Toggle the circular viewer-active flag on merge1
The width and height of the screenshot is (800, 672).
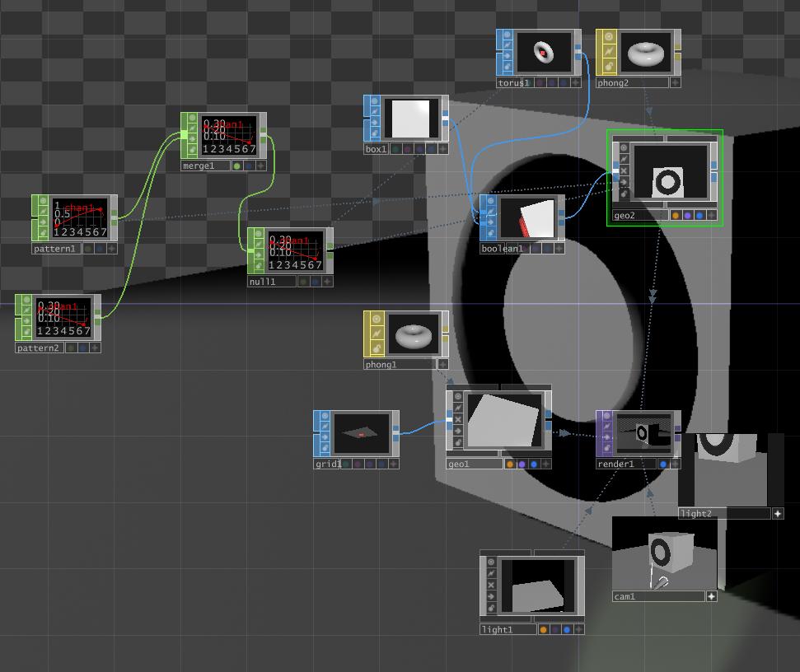pyautogui.click(x=192, y=118)
